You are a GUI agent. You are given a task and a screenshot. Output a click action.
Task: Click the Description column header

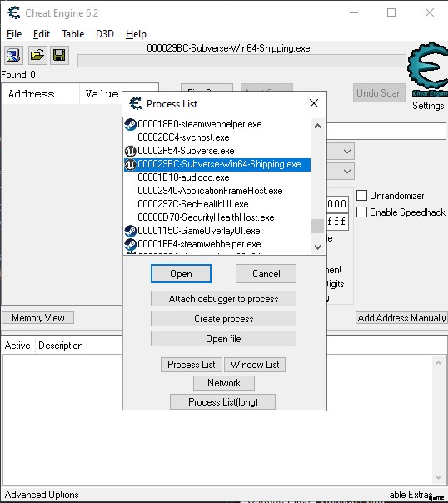coord(61,346)
